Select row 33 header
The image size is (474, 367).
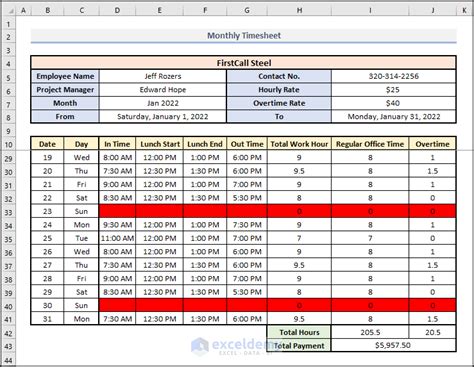(8, 212)
